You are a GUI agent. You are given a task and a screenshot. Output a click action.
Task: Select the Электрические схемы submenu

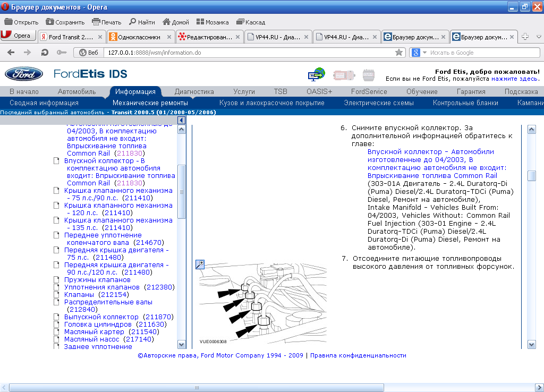click(378, 103)
